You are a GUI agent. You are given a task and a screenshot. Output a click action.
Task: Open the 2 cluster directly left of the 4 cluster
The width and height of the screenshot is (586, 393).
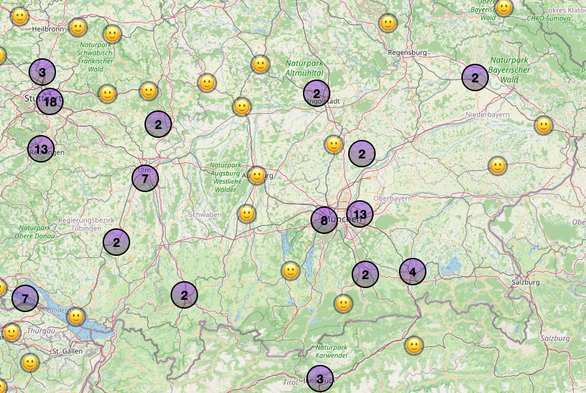365,274
